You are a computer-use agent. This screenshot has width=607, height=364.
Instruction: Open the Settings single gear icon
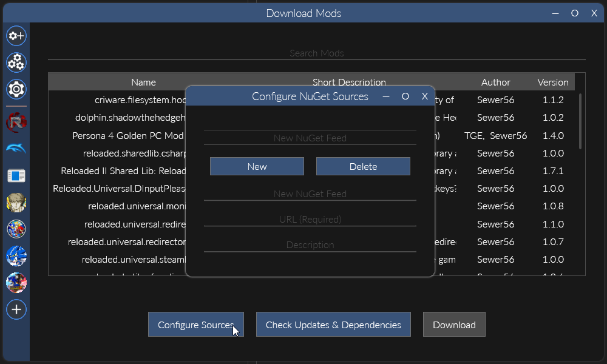16,89
